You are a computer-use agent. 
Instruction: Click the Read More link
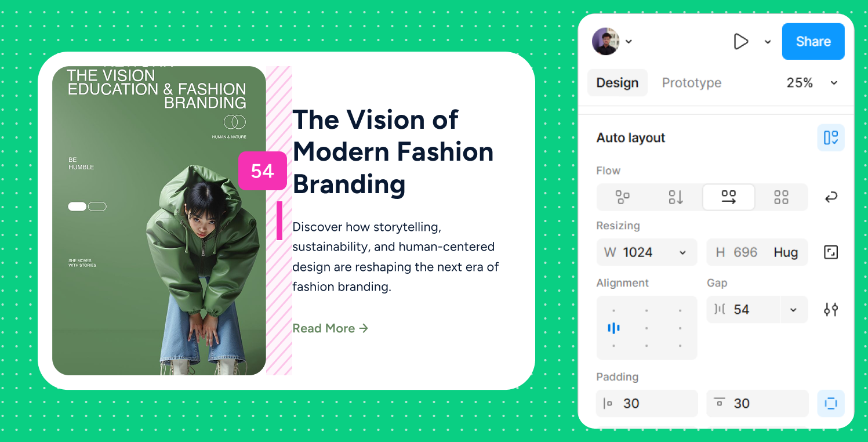330,328
